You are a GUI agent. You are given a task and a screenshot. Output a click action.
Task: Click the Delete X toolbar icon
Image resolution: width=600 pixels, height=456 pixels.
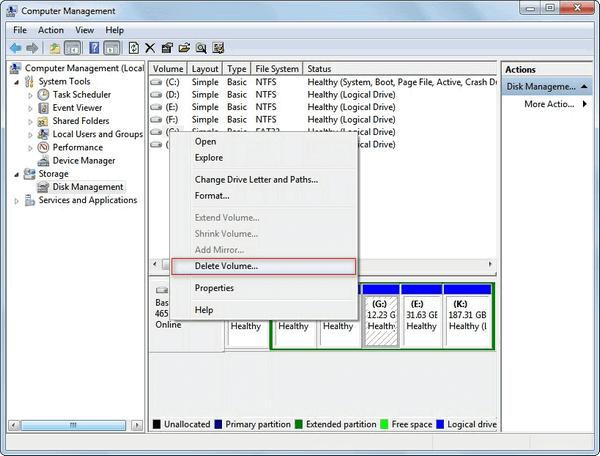pyautogui.click(x=150, y=48)
